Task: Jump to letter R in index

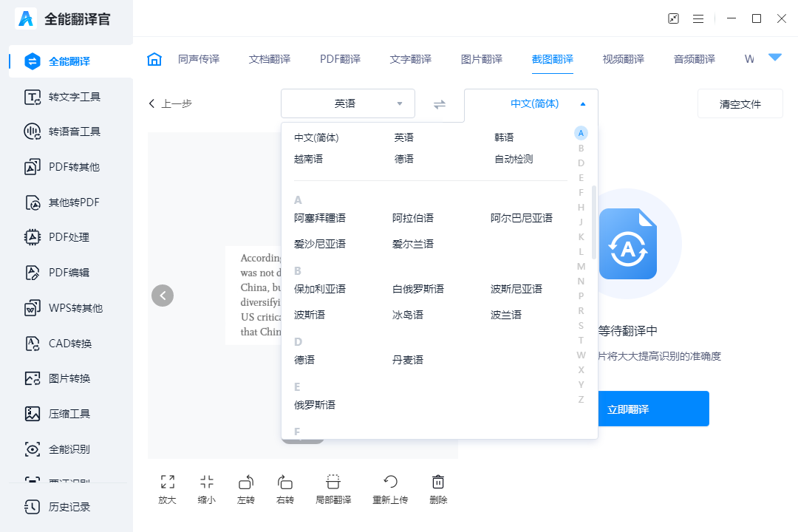Action: click(x=581, y=310)
